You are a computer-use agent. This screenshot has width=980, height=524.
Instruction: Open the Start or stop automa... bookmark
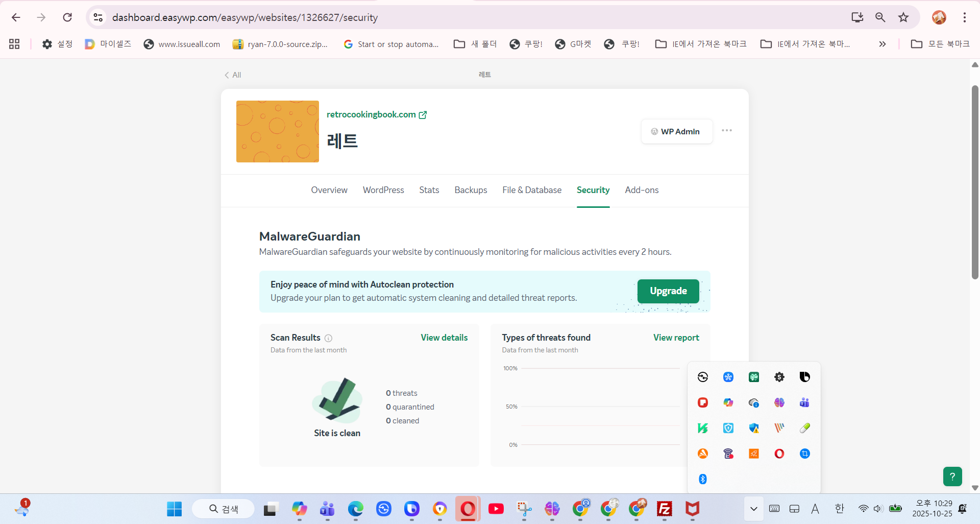point(391,44)
